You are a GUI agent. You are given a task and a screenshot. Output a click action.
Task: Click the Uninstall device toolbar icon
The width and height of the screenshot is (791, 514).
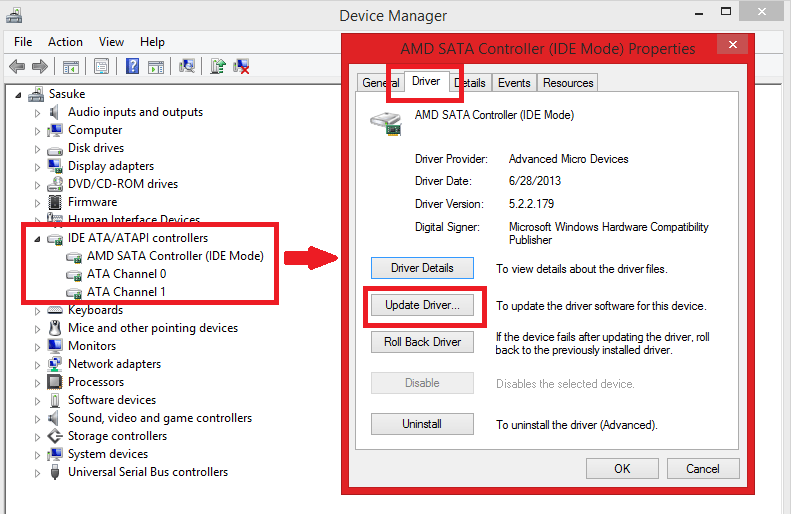coord(241,67)
